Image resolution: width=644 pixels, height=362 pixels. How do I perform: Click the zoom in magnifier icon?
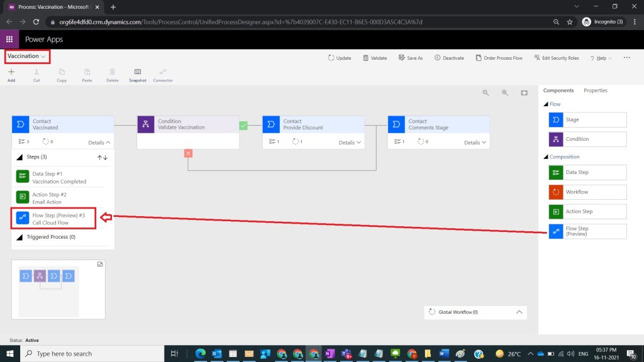504,92
